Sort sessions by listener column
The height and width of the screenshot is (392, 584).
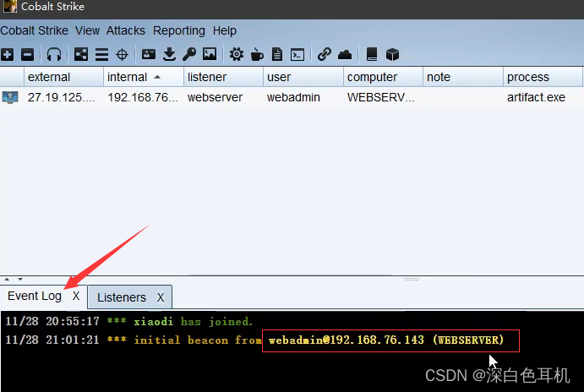[223, 77]
